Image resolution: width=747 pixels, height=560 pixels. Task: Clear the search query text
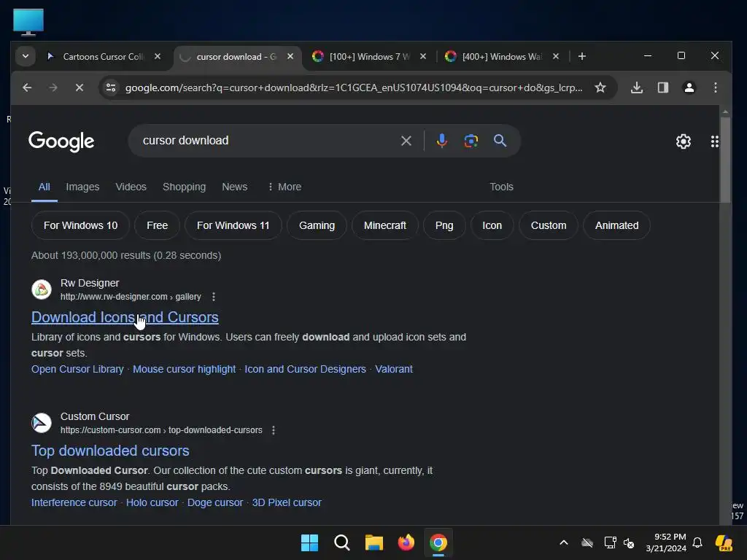[x=406, y=141]
